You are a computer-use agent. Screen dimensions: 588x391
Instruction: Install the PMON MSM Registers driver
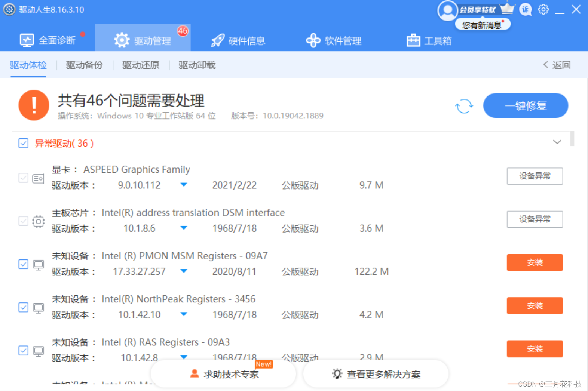coord(535,262)
